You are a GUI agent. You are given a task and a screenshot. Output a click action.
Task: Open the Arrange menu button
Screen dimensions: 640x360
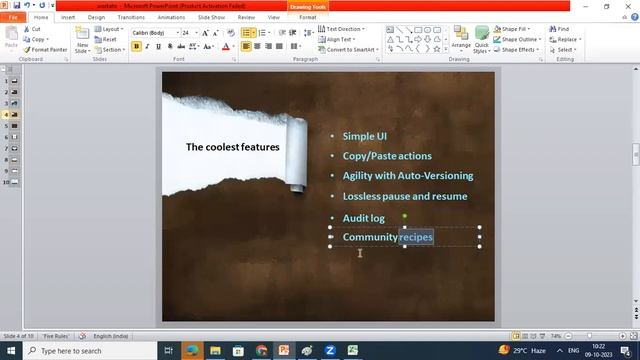(461, 40)
